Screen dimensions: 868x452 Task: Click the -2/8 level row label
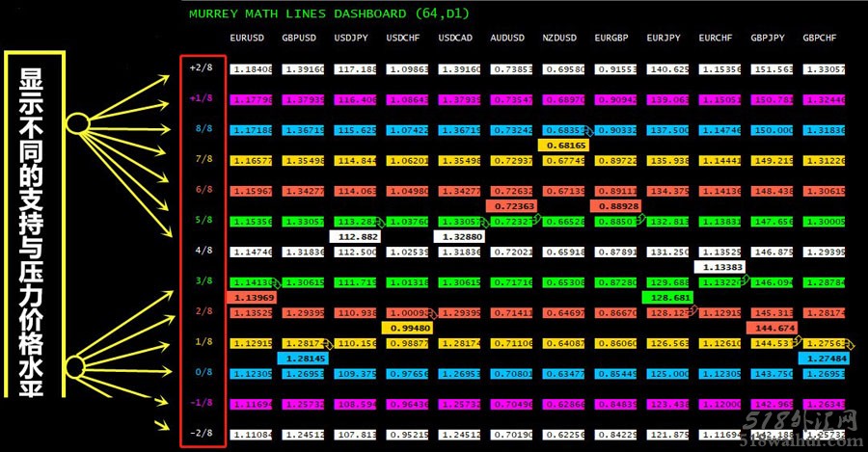tap(201, 433)
